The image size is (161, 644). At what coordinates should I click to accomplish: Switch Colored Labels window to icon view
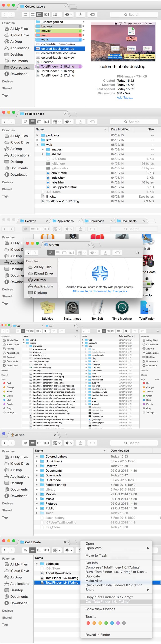point(26,14)
